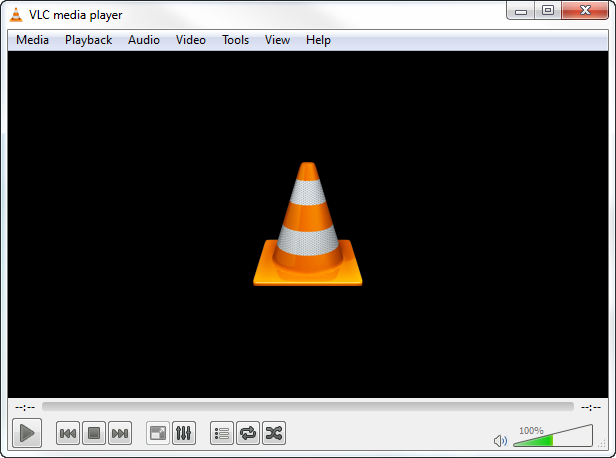616x458 pixels.
Task: Toggle the playlist view
Action: click(x=222, y=433)
